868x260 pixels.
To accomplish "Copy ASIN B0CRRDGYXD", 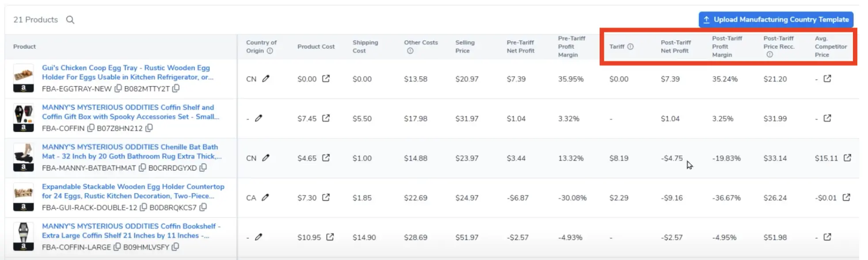I will pos(203,168).
